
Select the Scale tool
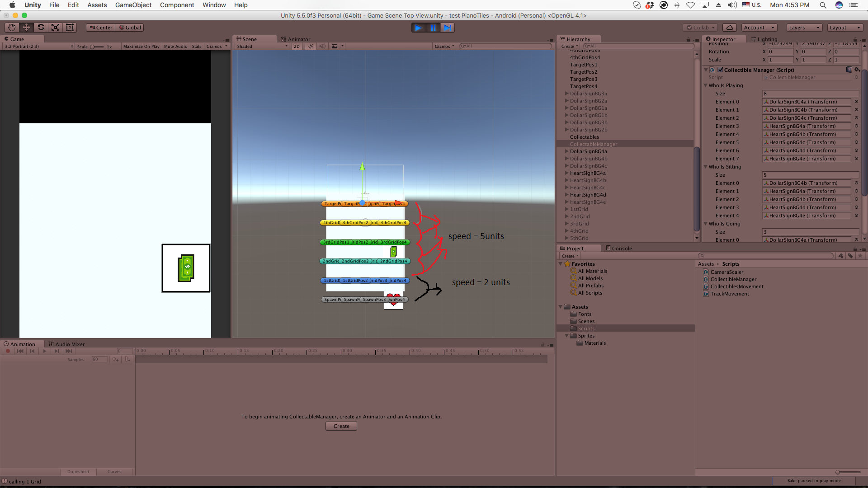pos(55,28)
